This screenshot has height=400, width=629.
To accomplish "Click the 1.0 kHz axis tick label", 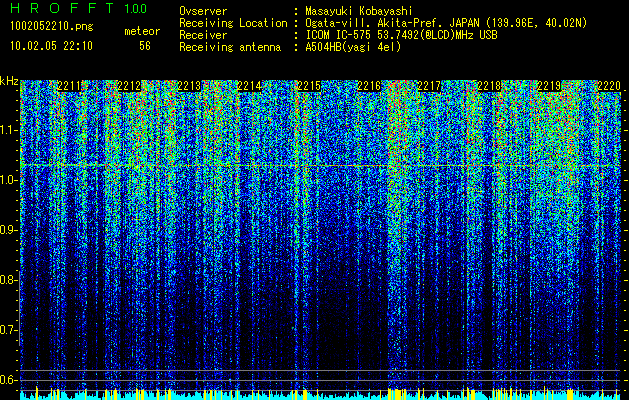I will pyautogui.click(x=8, y=180).
